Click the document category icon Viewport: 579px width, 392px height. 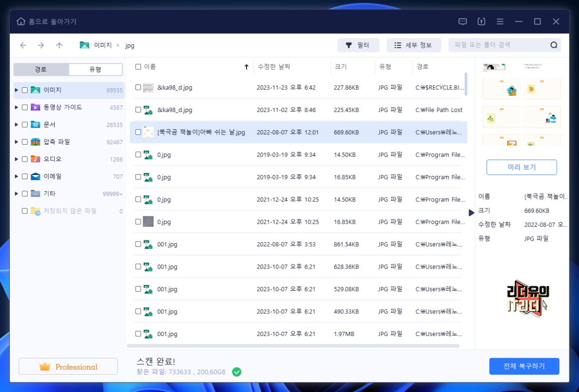(35, 124)
